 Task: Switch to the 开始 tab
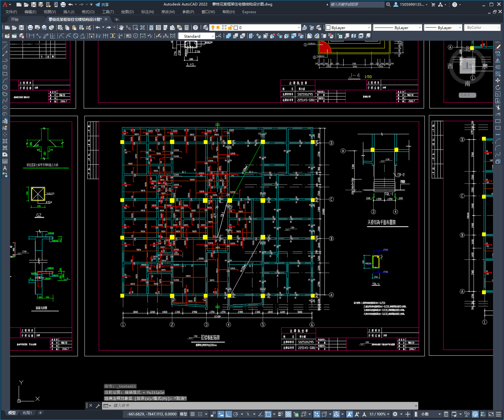15,19
